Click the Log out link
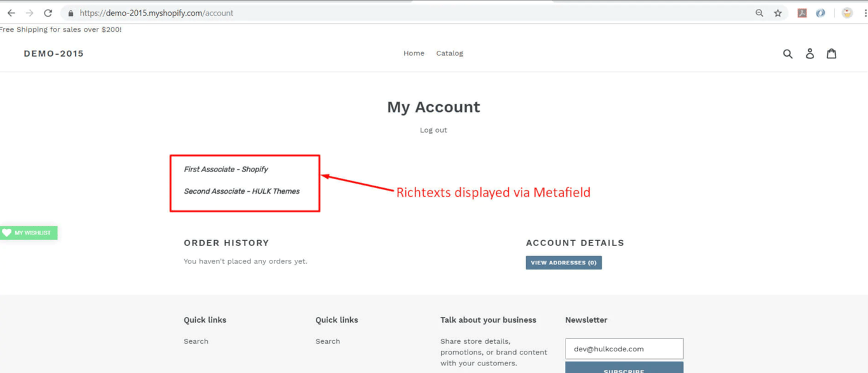 pos(433,130)
